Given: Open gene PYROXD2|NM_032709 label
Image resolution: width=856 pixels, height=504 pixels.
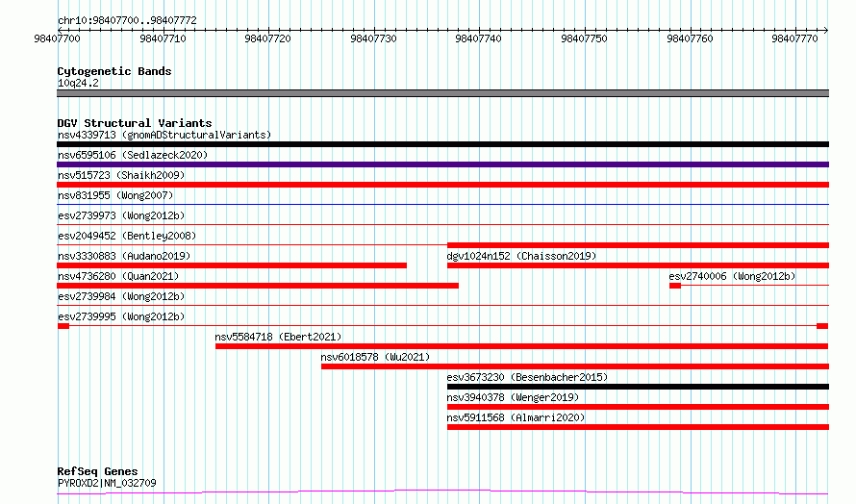Looking at the screenshot, I should pos(107,483).
